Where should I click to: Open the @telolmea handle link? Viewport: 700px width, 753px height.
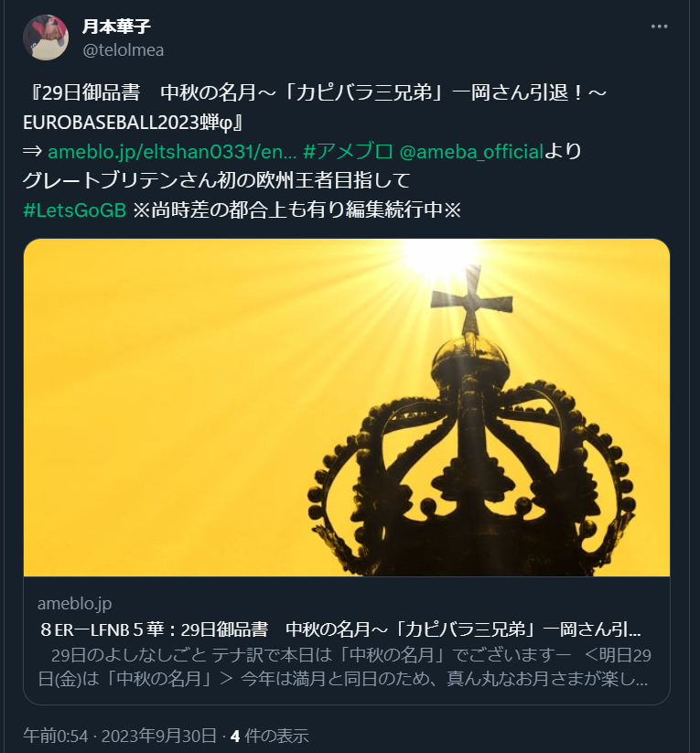(x=124, y=50)
